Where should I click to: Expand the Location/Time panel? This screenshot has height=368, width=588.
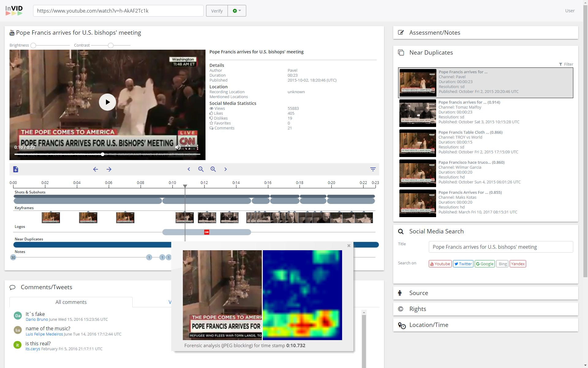tap(428, 325)
